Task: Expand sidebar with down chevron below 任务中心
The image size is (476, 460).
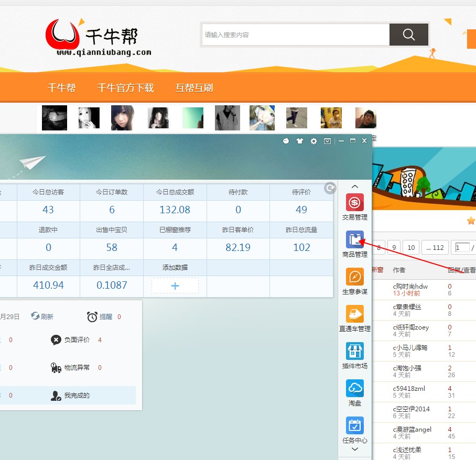Action: 354,449
